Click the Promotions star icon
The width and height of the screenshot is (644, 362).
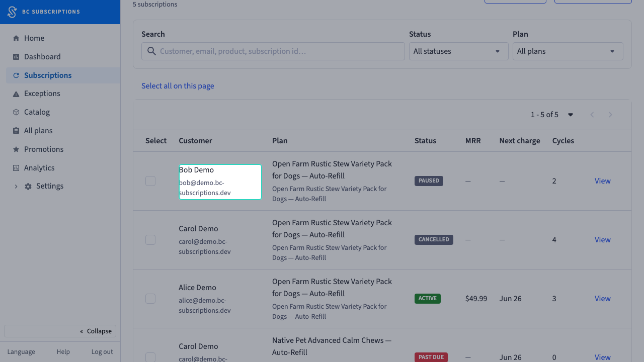point(16,149)
